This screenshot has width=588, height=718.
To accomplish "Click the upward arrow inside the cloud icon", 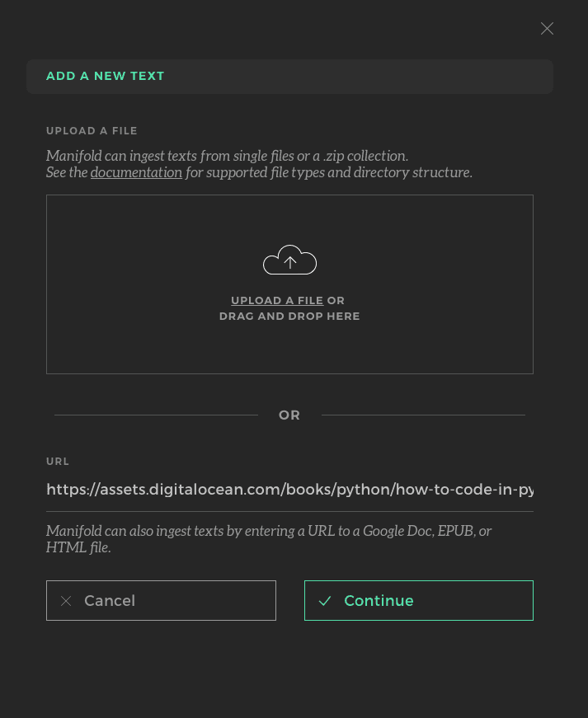I will (x=289, y=260).
